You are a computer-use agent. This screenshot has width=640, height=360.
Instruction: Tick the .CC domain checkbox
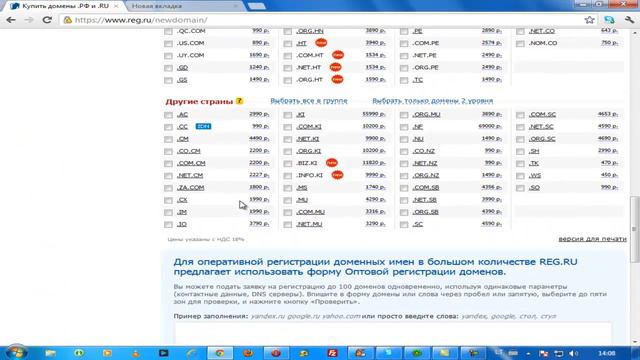[168, 127]
